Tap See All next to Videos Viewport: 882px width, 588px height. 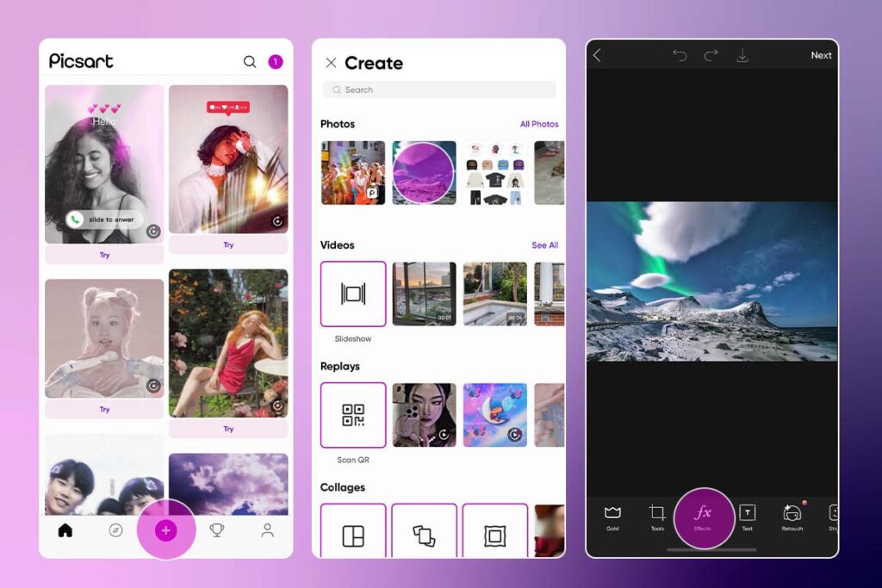[x=545, y=244]
